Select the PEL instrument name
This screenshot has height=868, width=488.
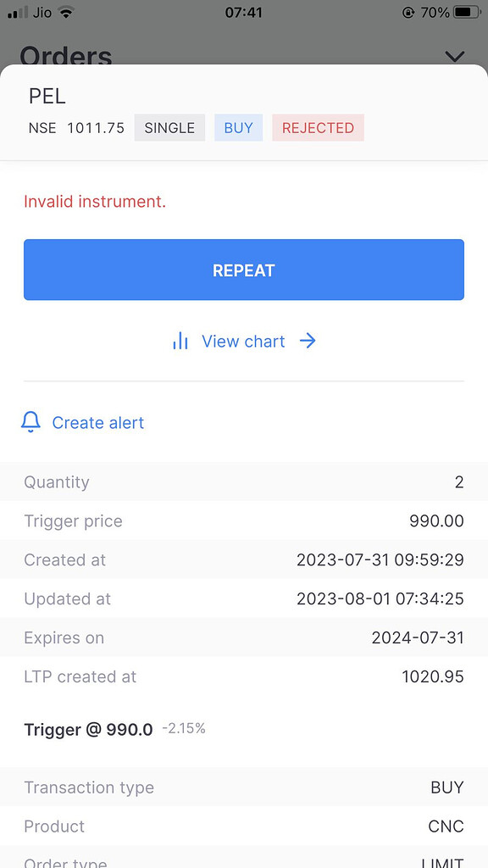click(x=47, y=96)
